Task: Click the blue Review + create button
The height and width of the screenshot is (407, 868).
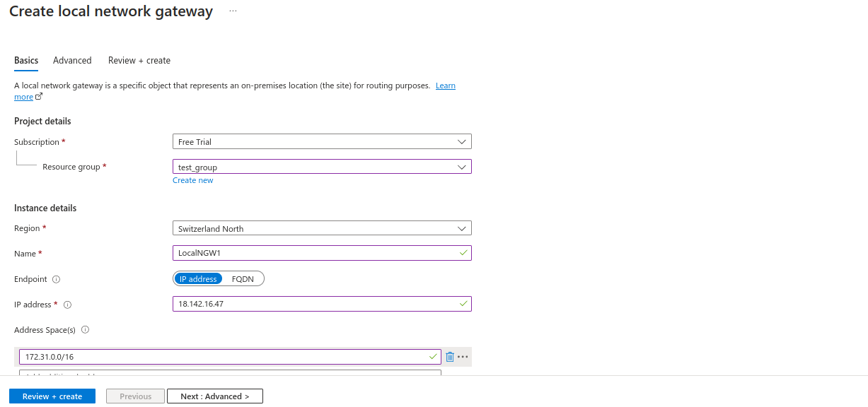Action: pos(52,396)
